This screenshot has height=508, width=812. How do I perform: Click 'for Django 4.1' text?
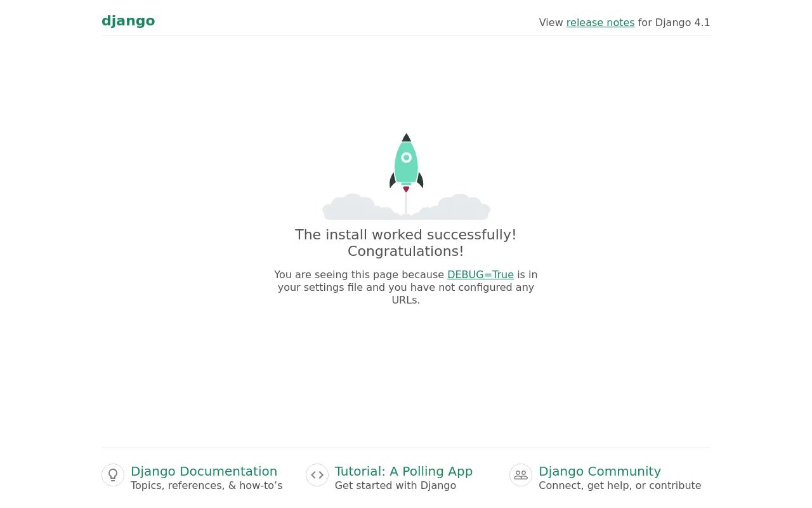tap(674, 23)
